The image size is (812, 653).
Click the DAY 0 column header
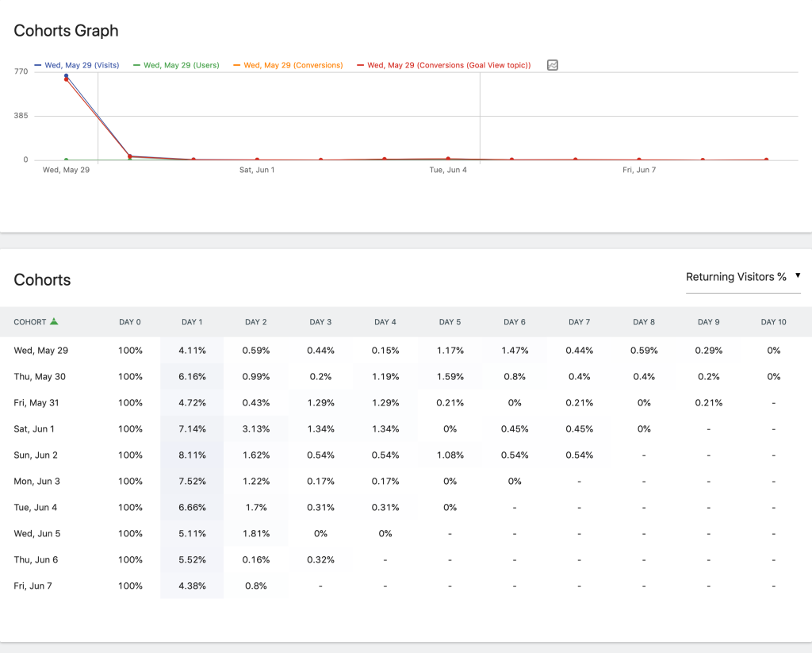click(130, 322)
